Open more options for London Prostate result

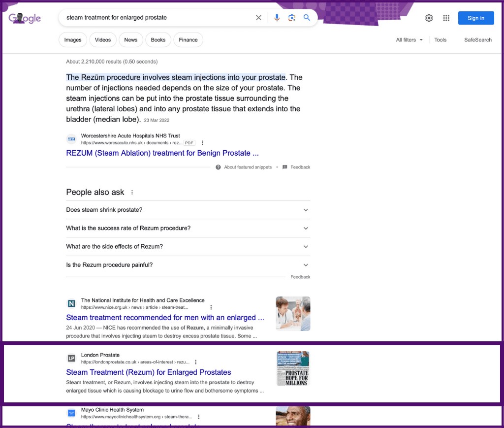point(195,362)
